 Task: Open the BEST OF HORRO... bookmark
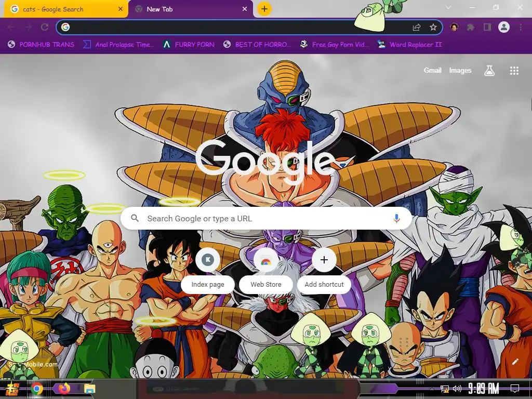tap(257, 45)
